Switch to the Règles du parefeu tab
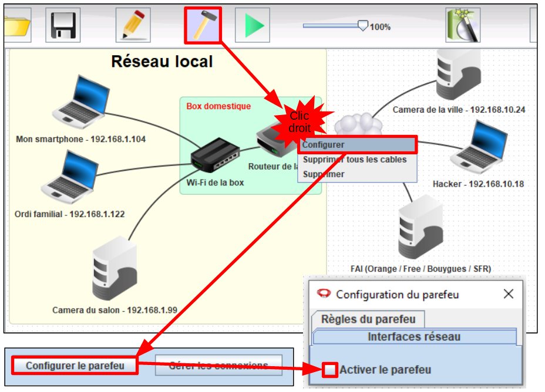This screenshot has height=392, width=545. click(x=368, y=319)
